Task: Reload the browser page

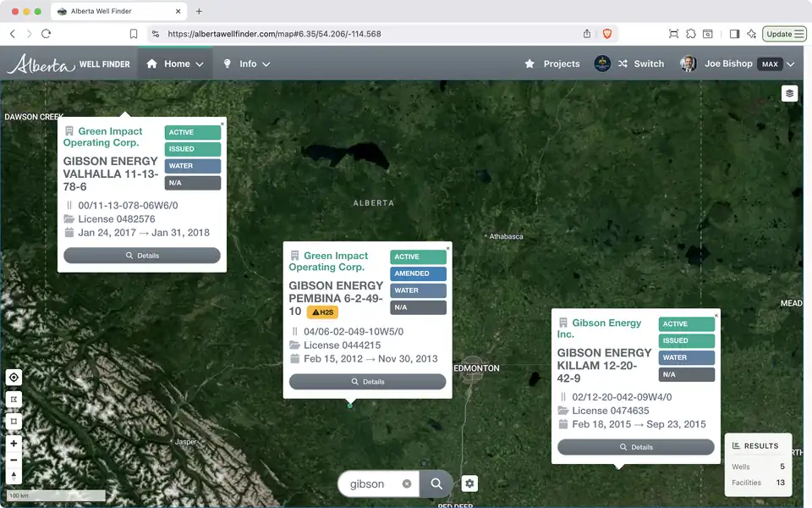Action: click(46, 34)
